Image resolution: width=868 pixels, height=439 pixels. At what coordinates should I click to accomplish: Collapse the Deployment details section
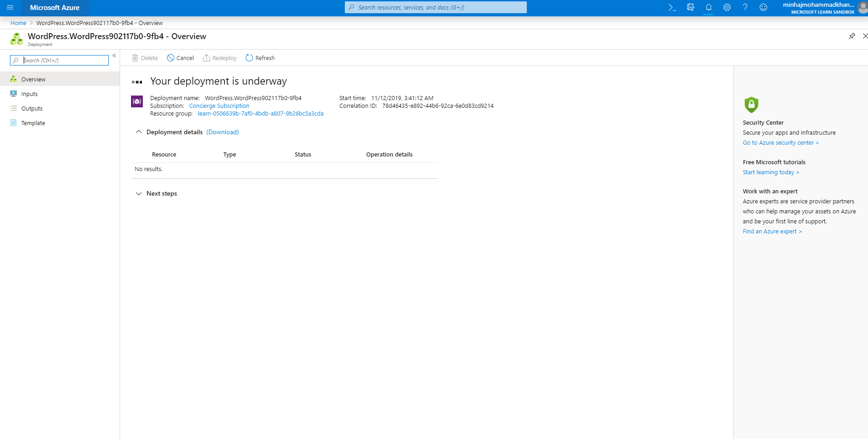coord(139,132)
